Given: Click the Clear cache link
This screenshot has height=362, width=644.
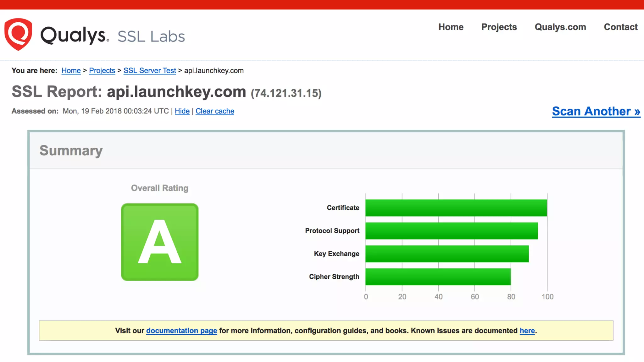Looking at the screenshot, I should [x=215, y=111].
